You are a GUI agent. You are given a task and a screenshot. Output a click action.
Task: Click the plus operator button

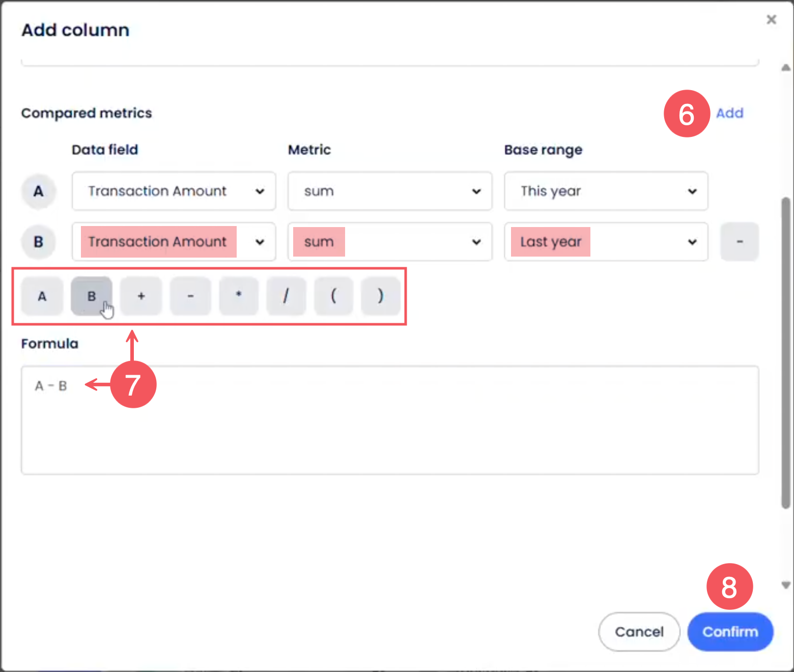(141, 296)
